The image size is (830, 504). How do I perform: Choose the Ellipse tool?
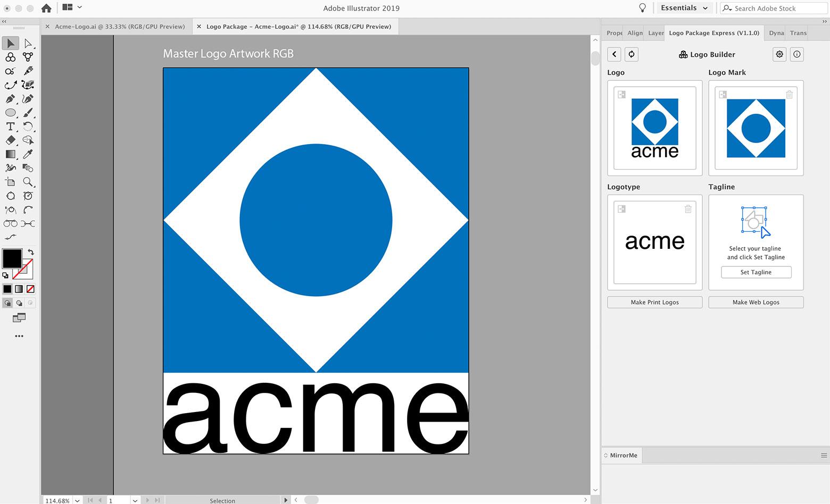click(10, 113)
